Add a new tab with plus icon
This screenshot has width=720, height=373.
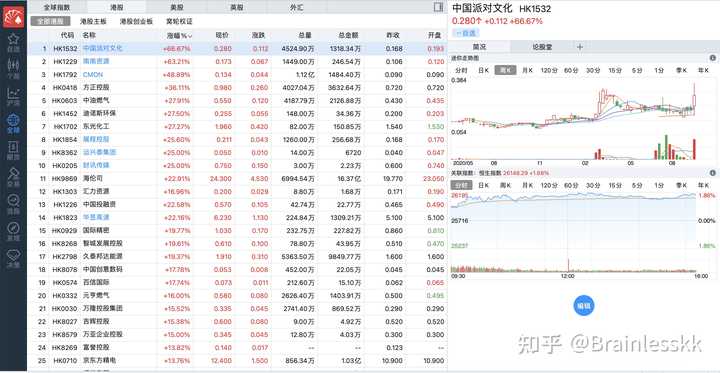coord(580,46)
